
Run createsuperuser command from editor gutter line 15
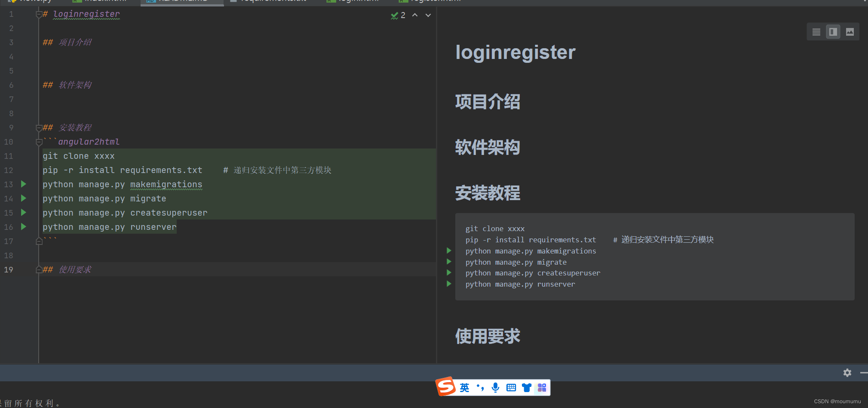pos(24,213)
